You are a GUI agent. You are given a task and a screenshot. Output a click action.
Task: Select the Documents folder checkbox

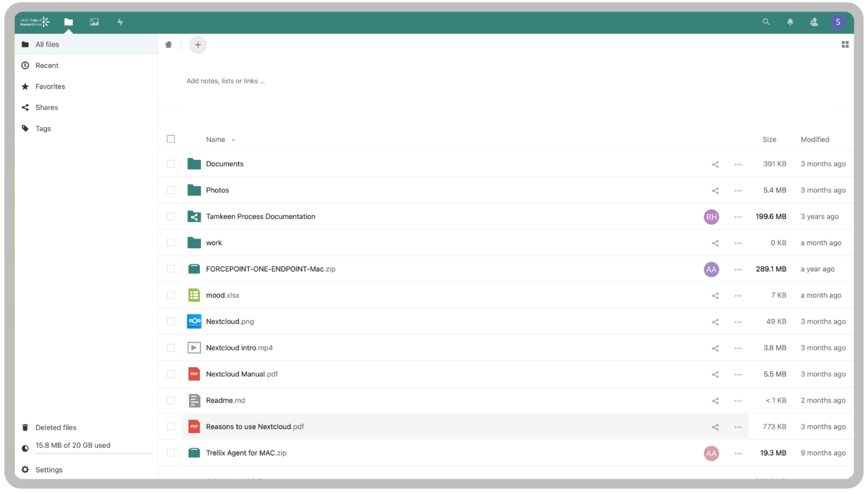coord(171,164)
